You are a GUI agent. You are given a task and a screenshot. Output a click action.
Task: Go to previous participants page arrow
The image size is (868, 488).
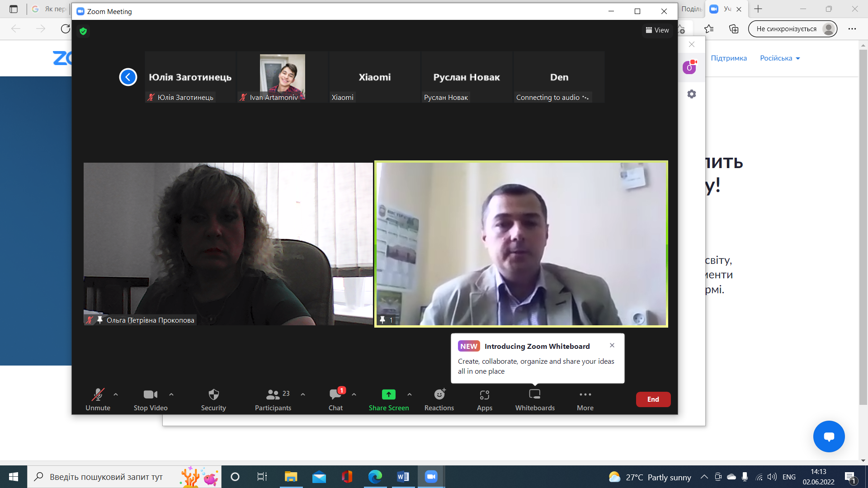tap(128, 77)
